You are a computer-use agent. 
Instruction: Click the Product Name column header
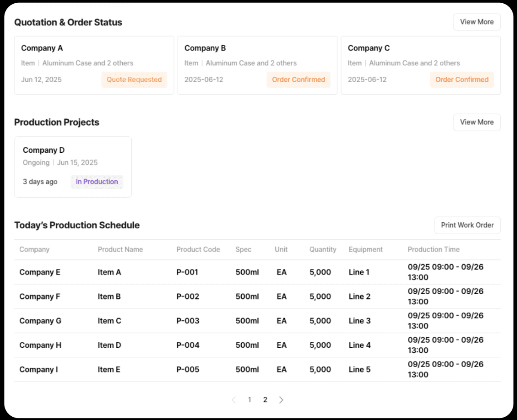[120, 250]
